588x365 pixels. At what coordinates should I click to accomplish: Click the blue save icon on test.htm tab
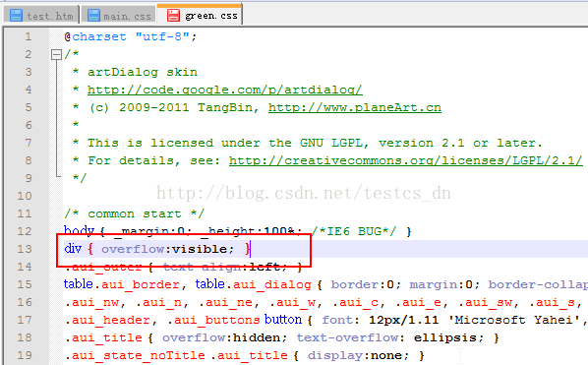16,16
